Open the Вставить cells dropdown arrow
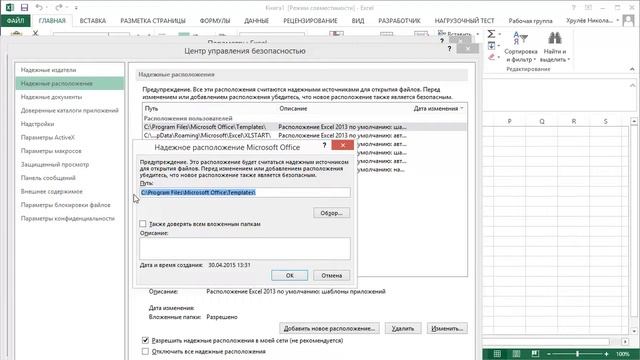Viewport: 640px width, 360px height. point(478,34)
